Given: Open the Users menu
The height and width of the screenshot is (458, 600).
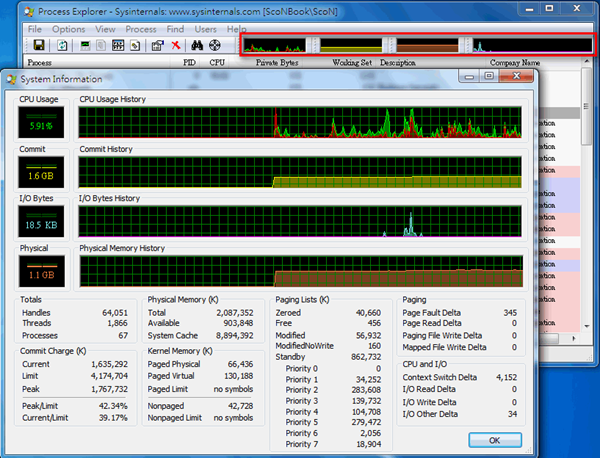Looking at the screenshot, I should pyautogui.click(x=205, y=30).
